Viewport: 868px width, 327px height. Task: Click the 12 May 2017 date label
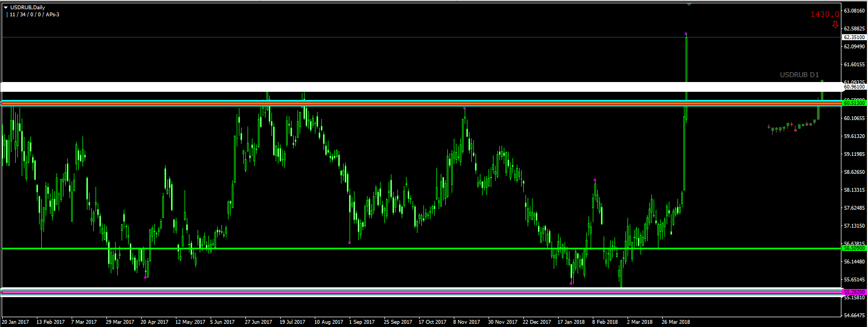click(x=191, y=322)
